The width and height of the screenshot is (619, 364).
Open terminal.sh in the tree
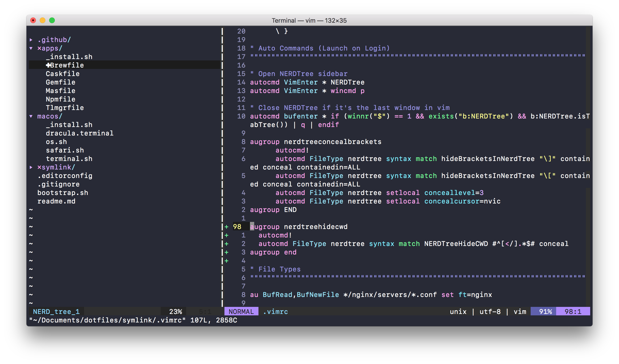pyautogui.click(x=69, y=159)
